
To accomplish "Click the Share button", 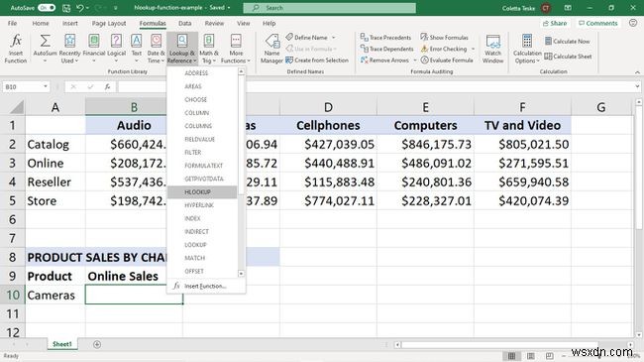I will coord(555,24).
